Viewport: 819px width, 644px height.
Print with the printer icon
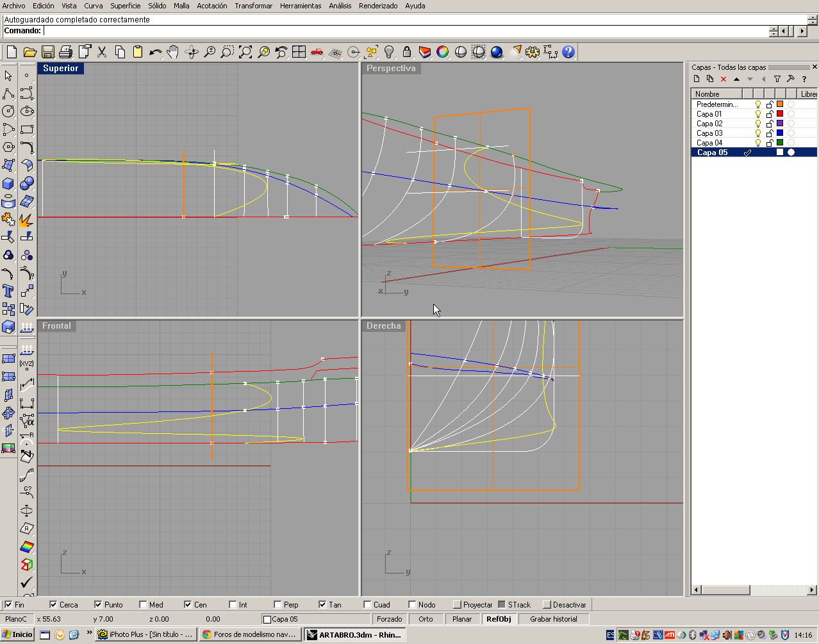click(x=65, y=52)
